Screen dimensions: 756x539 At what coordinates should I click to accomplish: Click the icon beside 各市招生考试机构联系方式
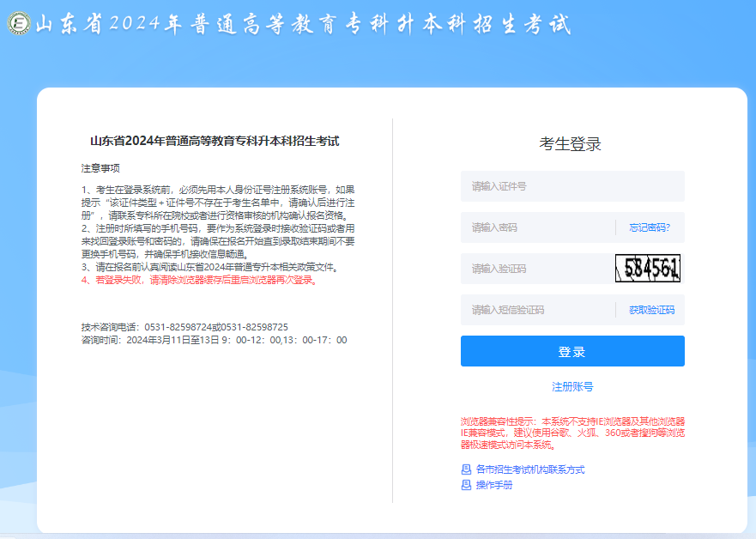point(466,469)
